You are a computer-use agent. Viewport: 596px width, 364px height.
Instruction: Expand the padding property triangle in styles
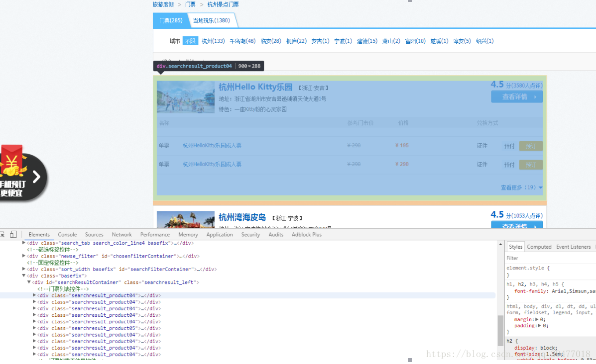pos(539,326)
